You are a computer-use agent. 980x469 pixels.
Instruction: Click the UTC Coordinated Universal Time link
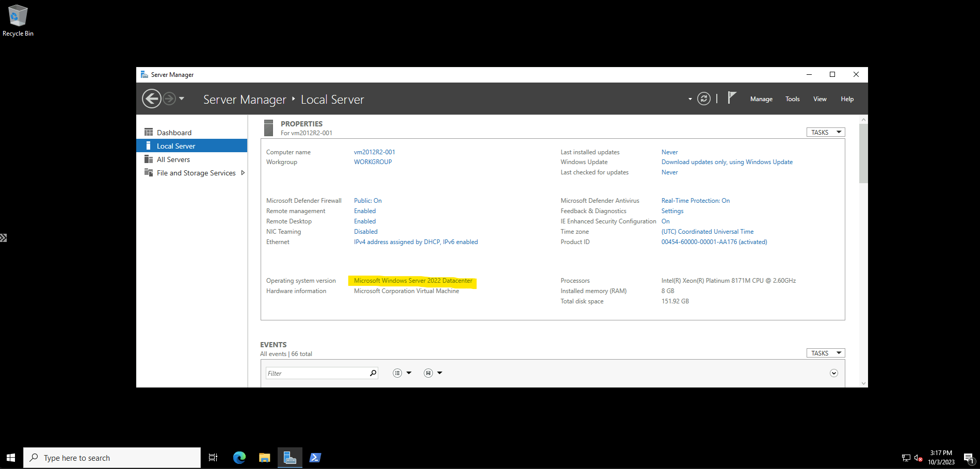point(708,232)
